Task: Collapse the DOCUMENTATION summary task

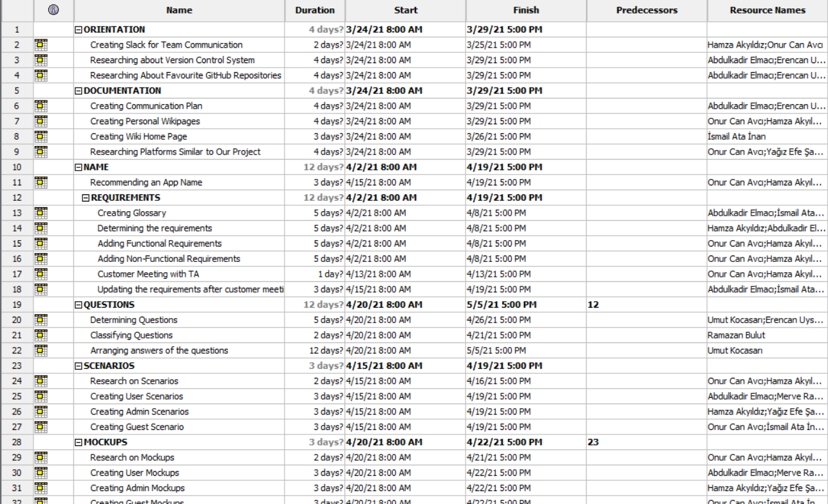Action: 79,91
